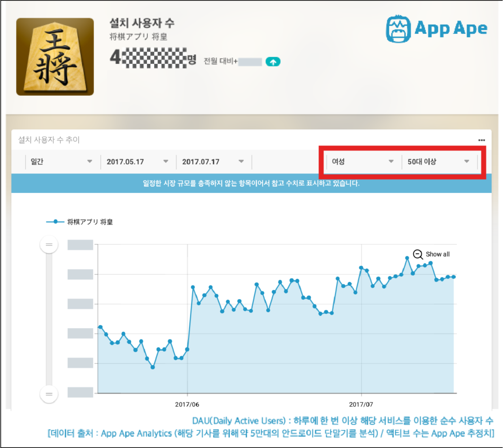Click the 2017/06 x-axis label

[x=187, y=404]
